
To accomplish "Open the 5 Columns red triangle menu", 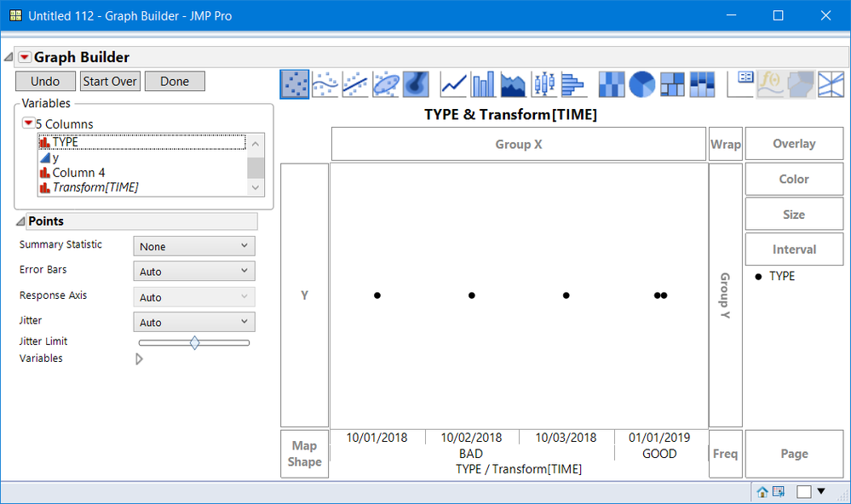I will [28, 123].
